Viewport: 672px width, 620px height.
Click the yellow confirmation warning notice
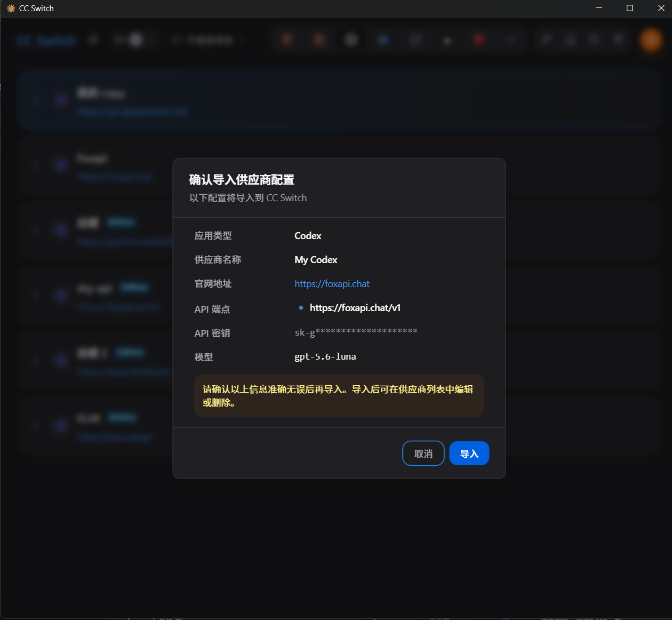click(339, 395)
